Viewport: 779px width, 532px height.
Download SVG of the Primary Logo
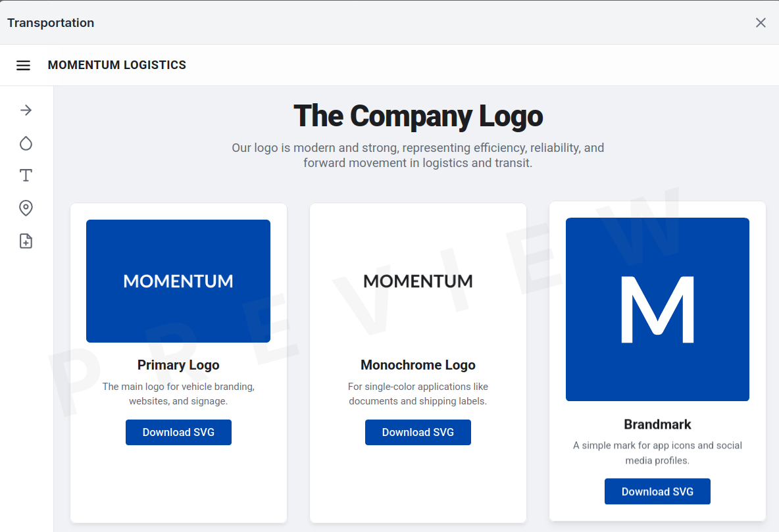tap(178, 432)
